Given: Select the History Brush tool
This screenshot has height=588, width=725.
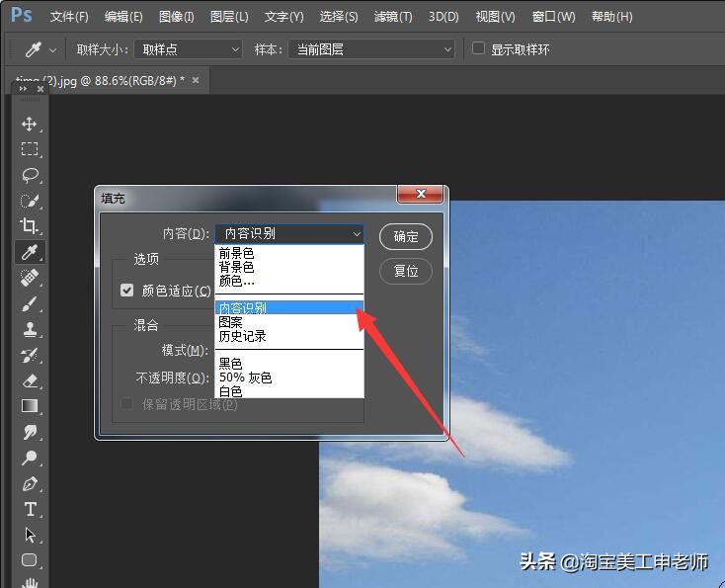Looking at the screenshot, I should tap(30, 356).
